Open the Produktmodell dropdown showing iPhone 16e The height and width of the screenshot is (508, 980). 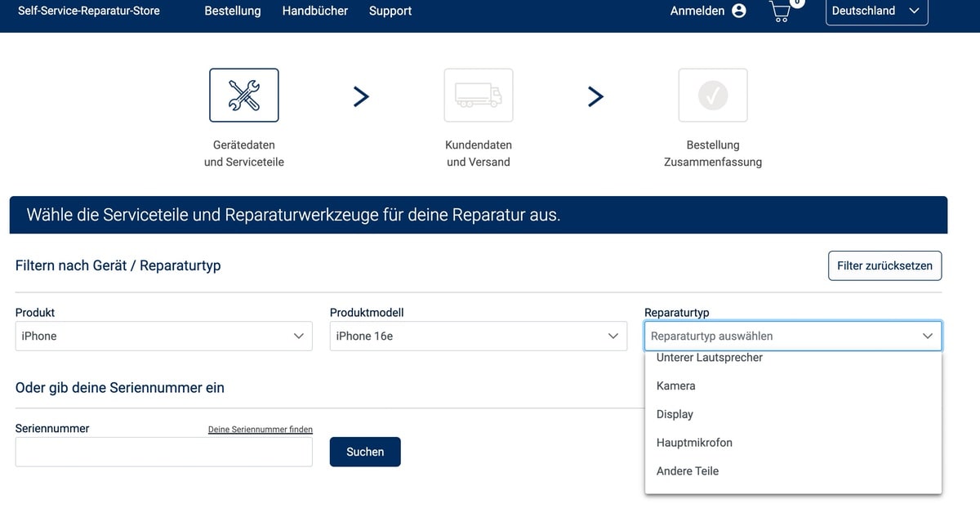click(478, 336)
